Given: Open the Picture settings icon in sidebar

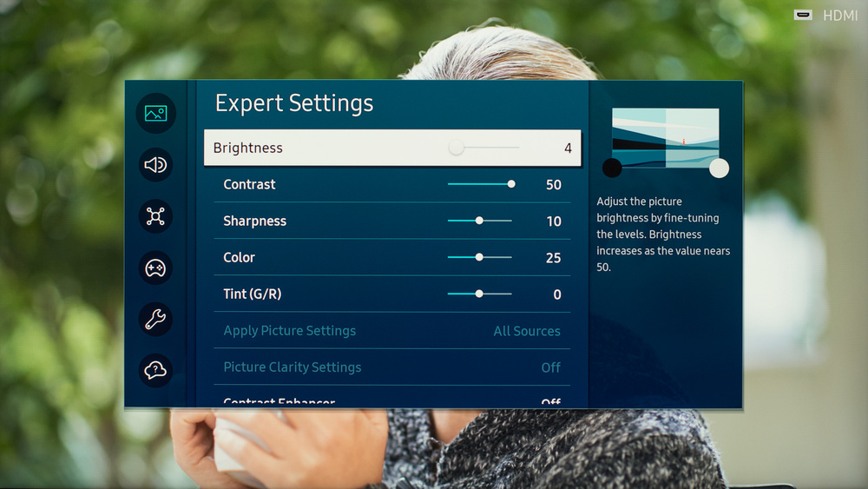Looking at the screenshot, I should point(155,113).
